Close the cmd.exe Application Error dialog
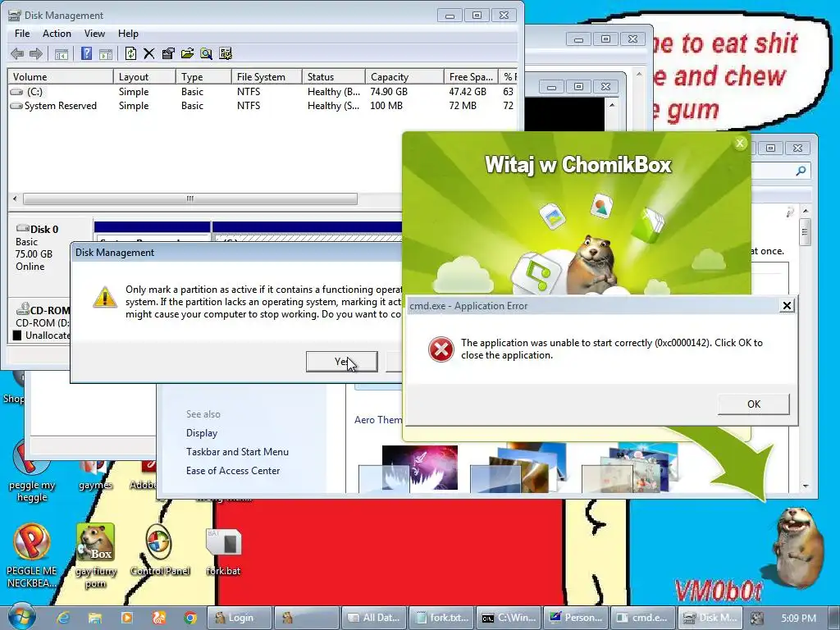This screenshot has width=840, height=630. tap(787, 305)
